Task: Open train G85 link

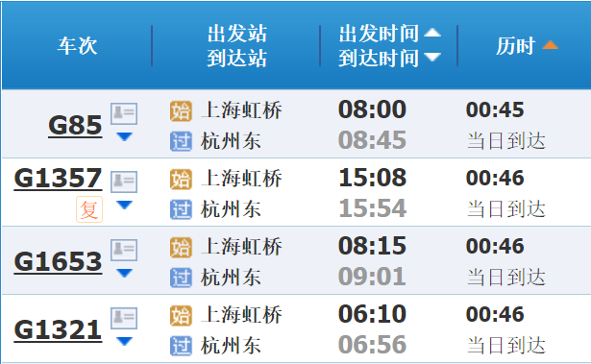Action: (x=75, y=126)
